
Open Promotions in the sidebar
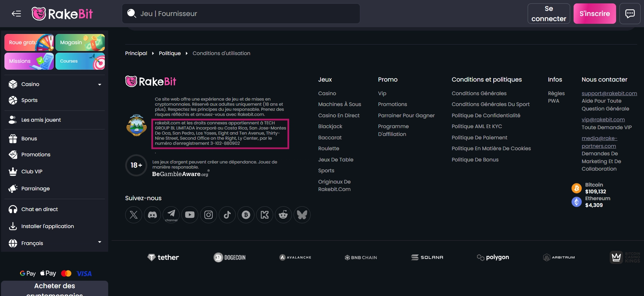click(x=55, y=155)
